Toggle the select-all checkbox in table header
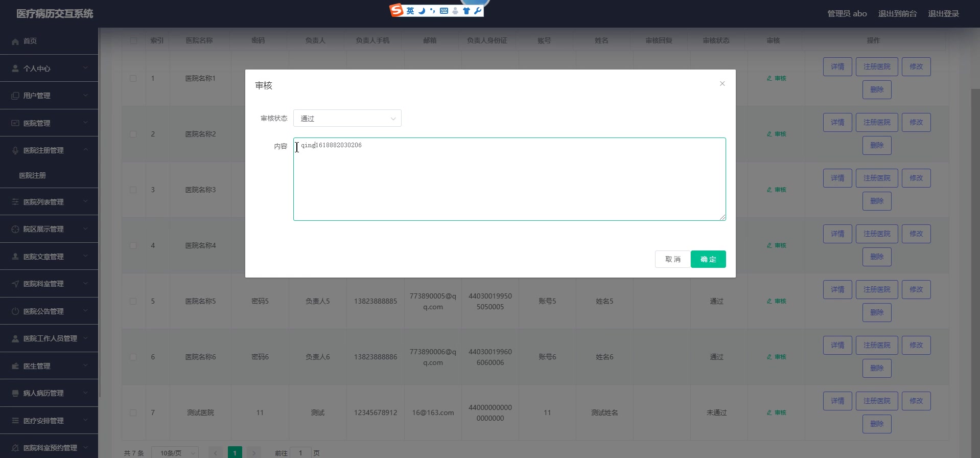Viewport: 980px width, 458px height. pos(133,40)
